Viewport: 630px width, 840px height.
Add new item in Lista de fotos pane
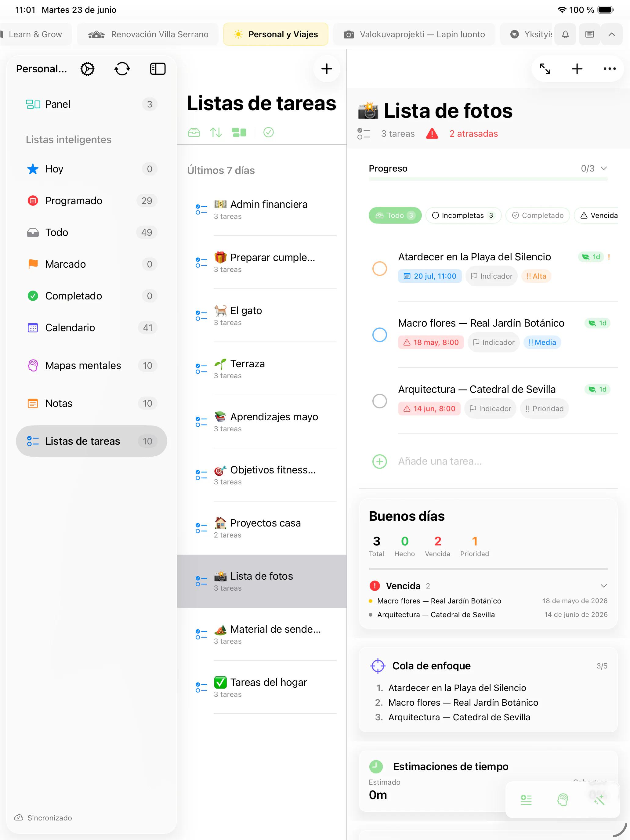(x=577, y=69)
